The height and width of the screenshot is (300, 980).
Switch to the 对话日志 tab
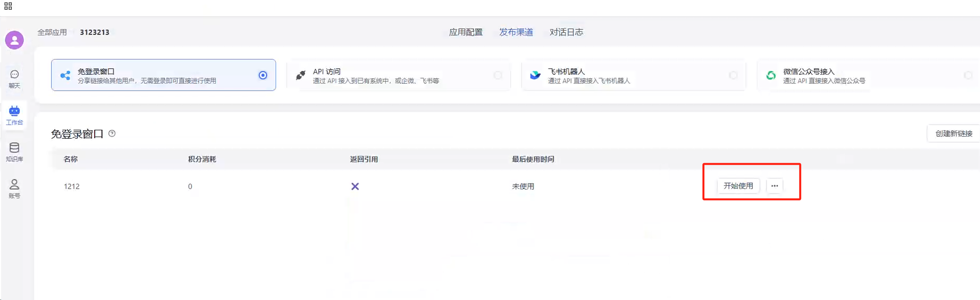click(566, 32)
